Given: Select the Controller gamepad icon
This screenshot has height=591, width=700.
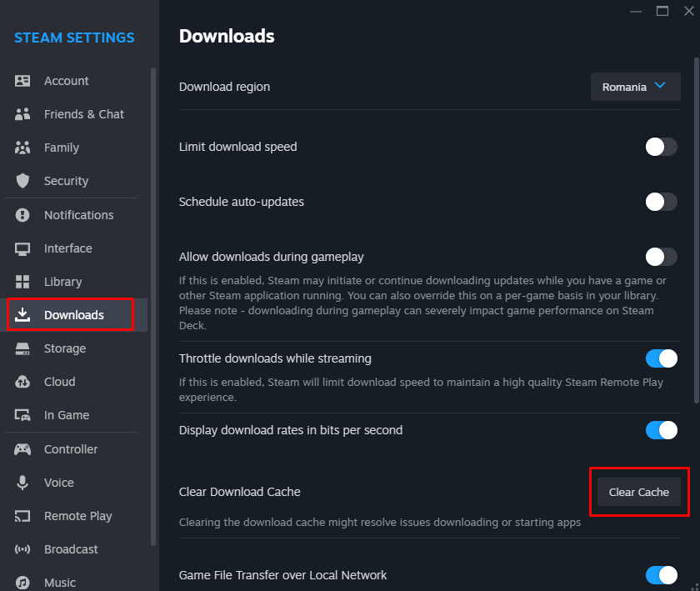Looking at the screenshot, I should click(22, 449).
